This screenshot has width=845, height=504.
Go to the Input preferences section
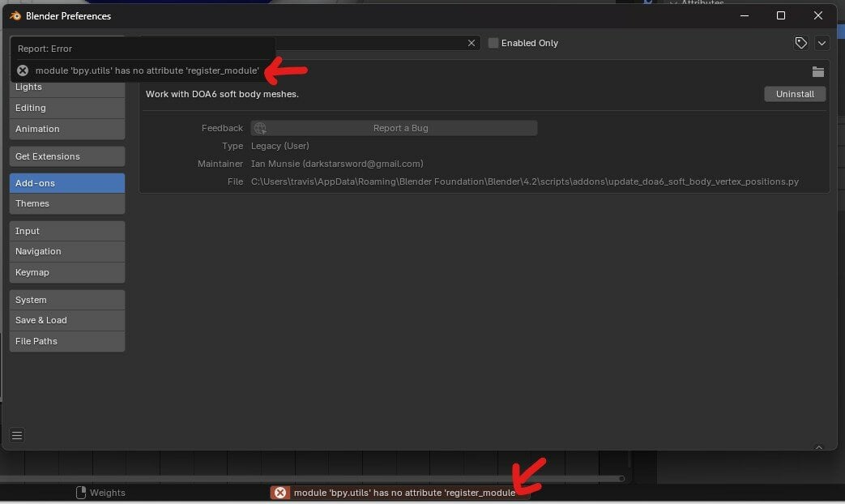(x=66, y=231)
